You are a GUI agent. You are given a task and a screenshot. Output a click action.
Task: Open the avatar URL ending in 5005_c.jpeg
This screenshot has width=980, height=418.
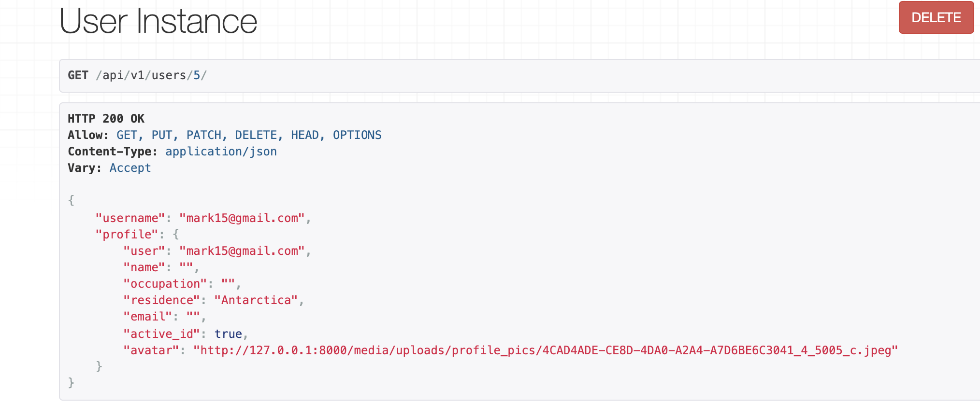[546, 350]
